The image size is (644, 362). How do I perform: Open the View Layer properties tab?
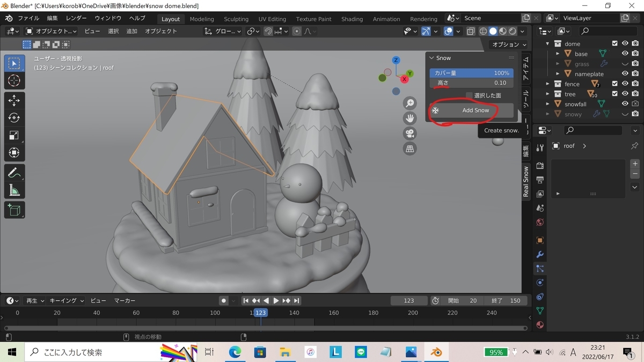click(540, 194)
